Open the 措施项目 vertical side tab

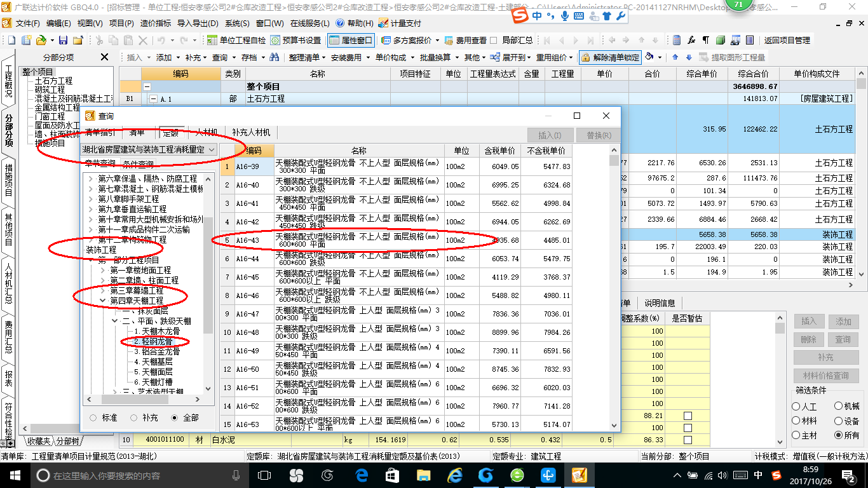click(x=8, y=180)
